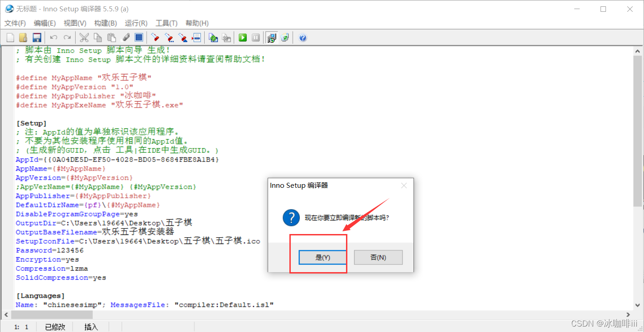Run the installer with the green play icon
The width and height of the screenshot is (644, 332).
(243, 38)
